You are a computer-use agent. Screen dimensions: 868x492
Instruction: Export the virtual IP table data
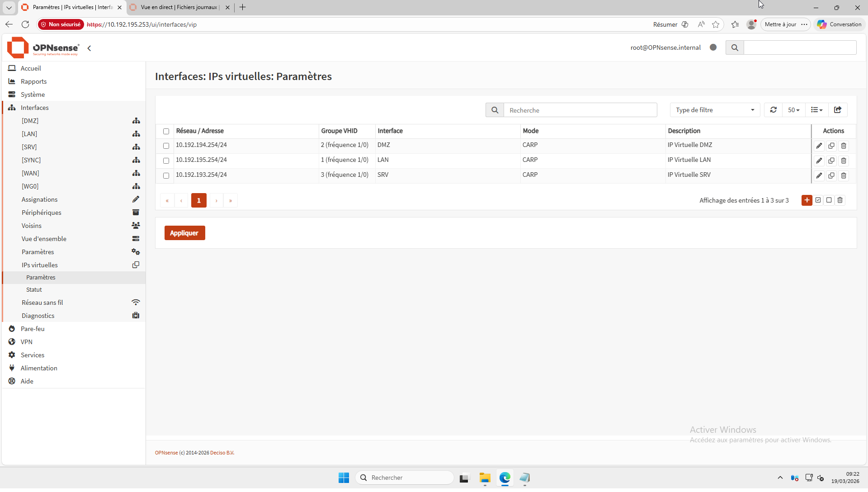tap(837, 110)
